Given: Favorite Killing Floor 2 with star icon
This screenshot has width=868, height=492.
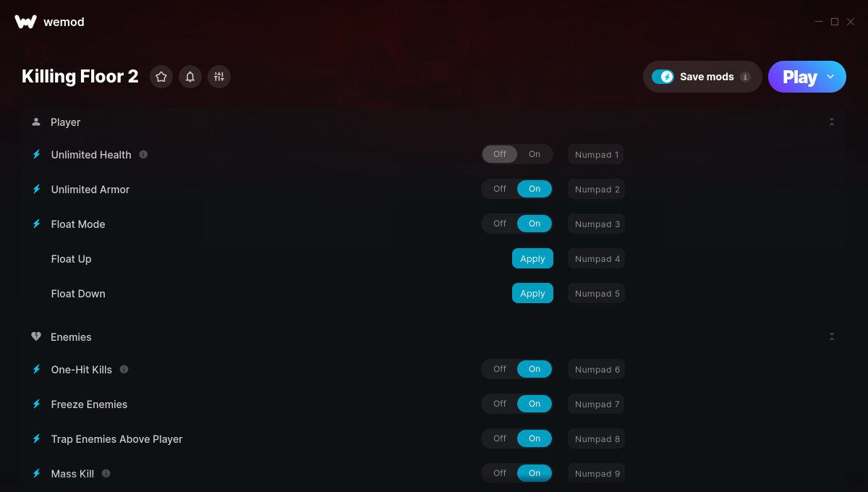Looking at the screenshot, I should click(x=161, y=77).
